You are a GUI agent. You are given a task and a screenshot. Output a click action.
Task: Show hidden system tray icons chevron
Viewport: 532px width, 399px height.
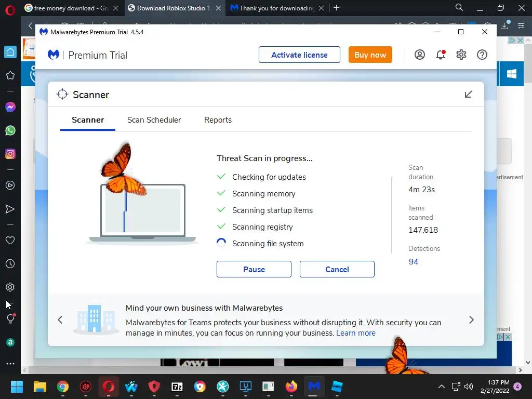point(442,387)
